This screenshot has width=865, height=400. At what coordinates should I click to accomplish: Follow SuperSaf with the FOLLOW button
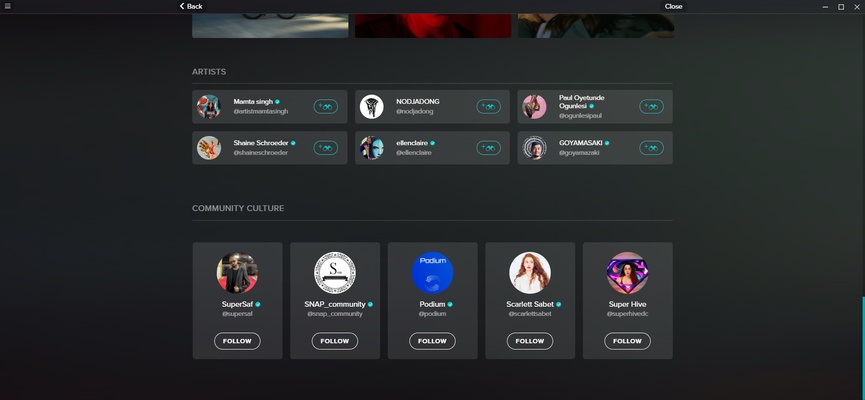click(x=237, y=341)
